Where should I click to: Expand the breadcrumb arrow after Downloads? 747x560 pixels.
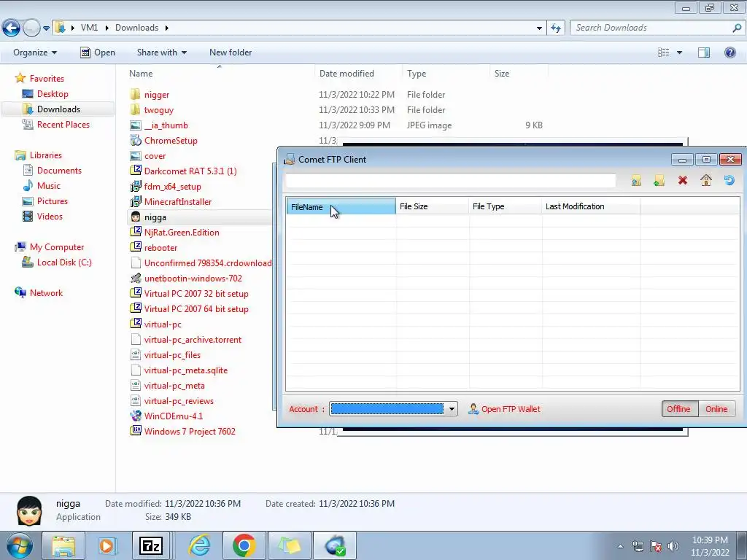click(167, 28)
